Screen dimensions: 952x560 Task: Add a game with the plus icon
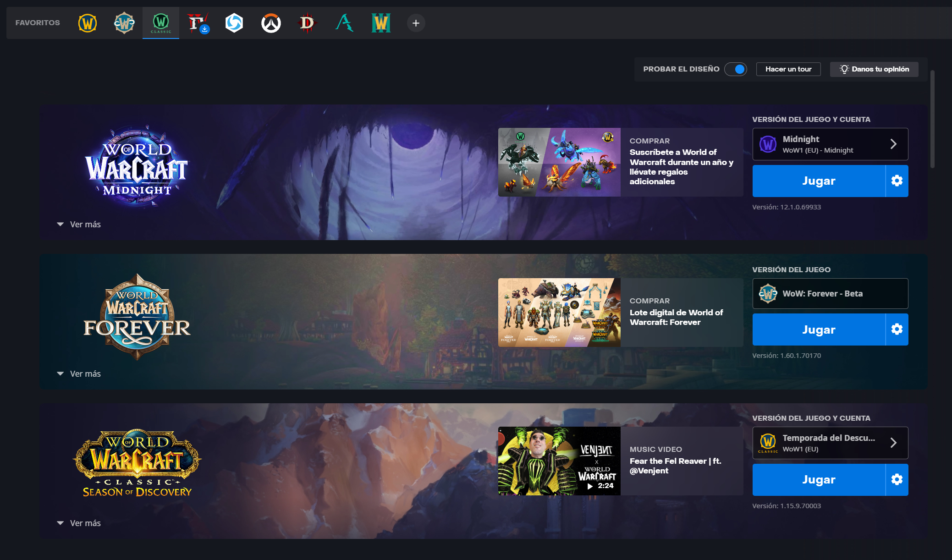click(416, 23)
